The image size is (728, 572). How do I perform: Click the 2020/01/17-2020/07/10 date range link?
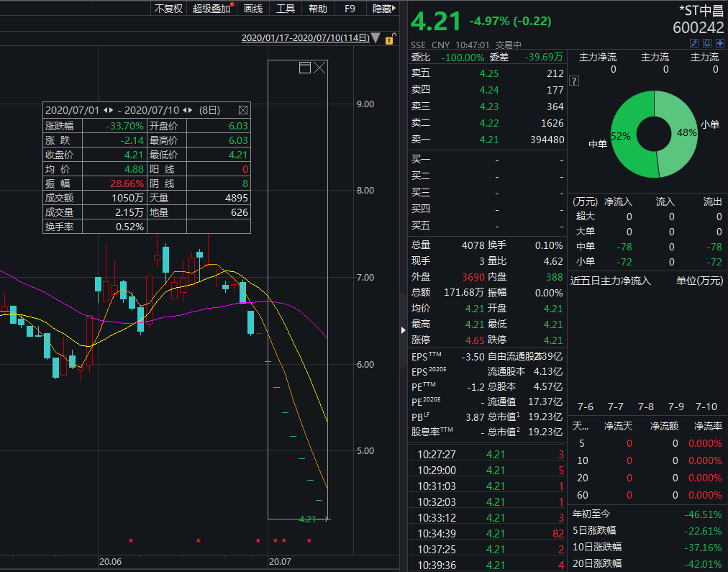[x=305, y=38]
